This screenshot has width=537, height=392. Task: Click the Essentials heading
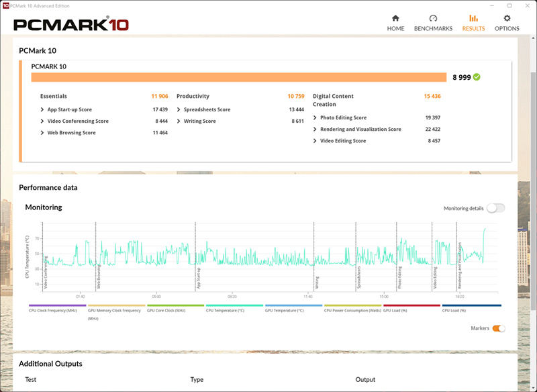(x=54, y=96)
